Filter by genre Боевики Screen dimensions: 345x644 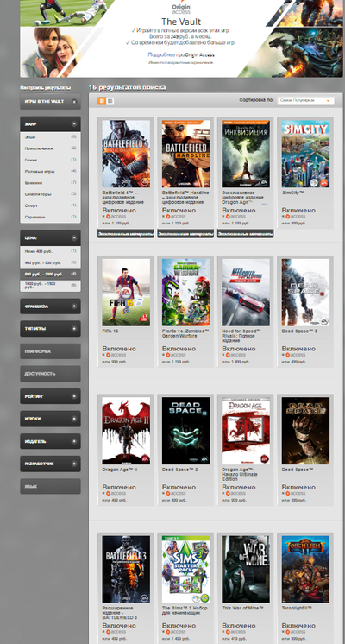point(50,183)
